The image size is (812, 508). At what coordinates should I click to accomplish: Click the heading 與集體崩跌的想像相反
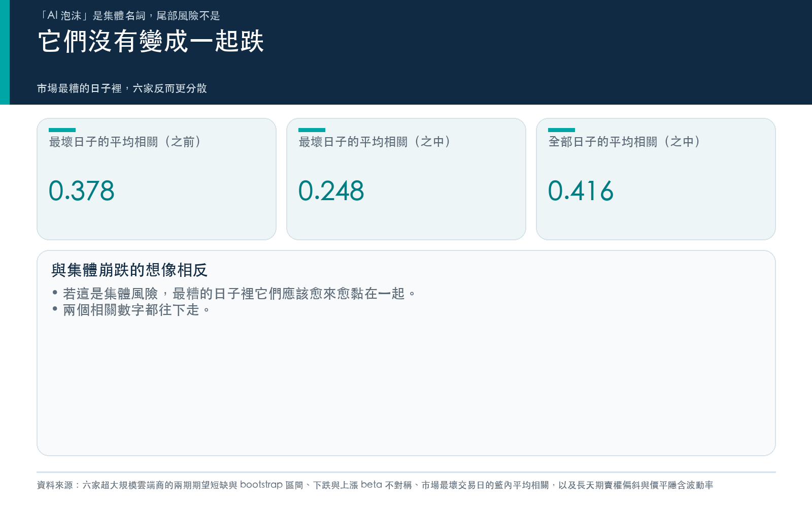pyautogui.click(x=129, y=270)
